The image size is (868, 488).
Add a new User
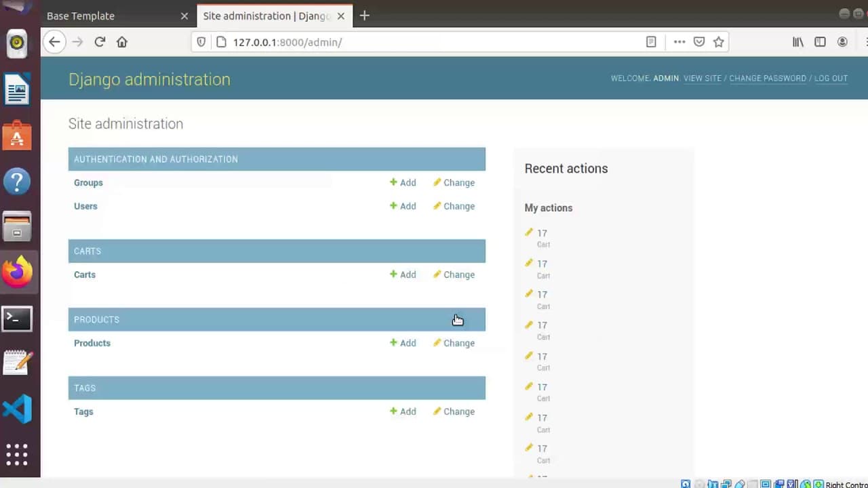pyautogui.click(x=403, y=206)
